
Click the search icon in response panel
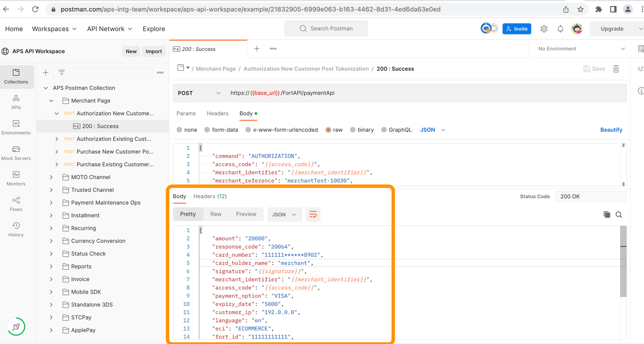coord(619,214)
